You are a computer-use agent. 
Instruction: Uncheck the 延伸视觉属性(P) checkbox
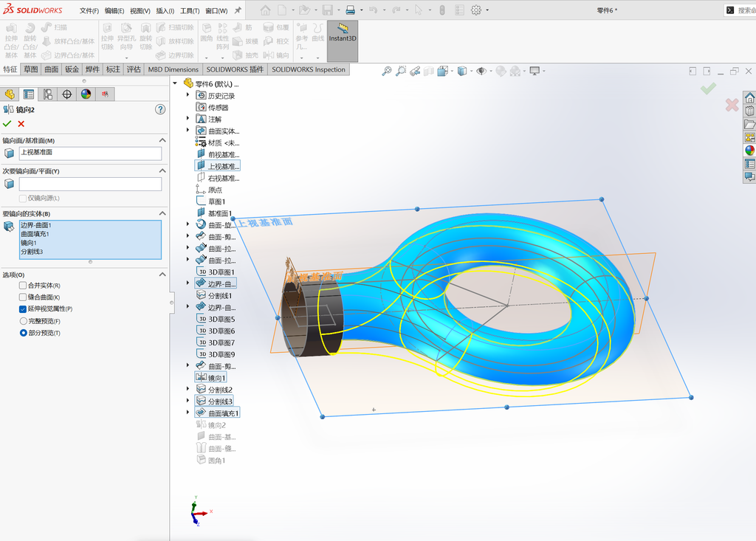pos(23,309)
